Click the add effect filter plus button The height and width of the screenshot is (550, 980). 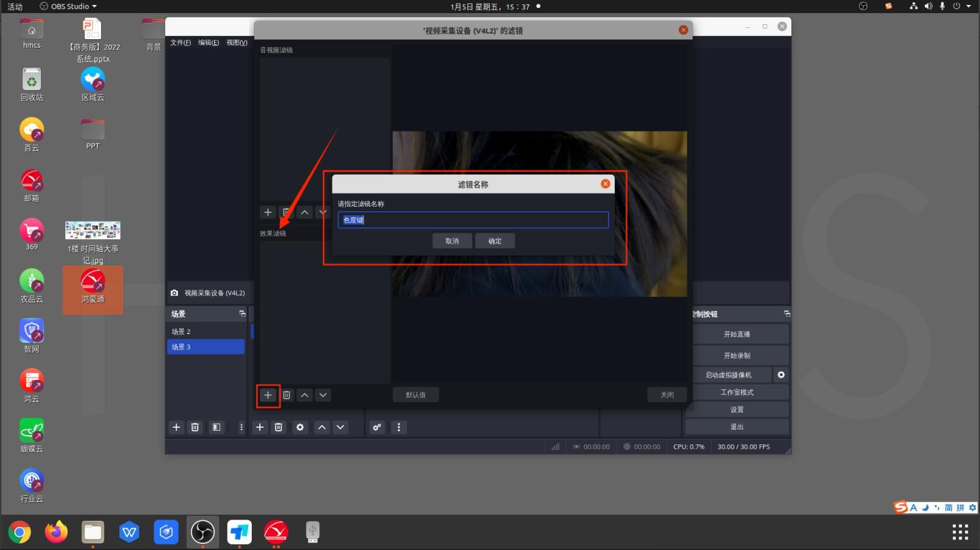click(x=268, y=395)
